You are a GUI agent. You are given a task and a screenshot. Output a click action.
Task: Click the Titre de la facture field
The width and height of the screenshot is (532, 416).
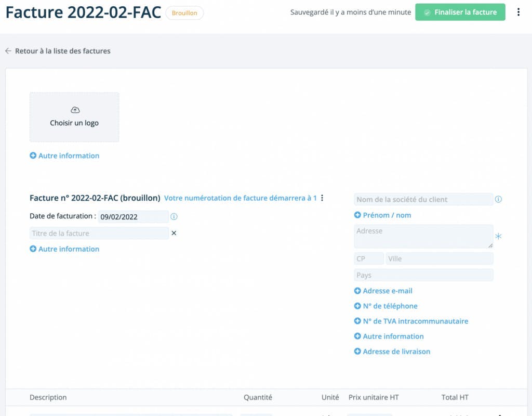(99, 233)
